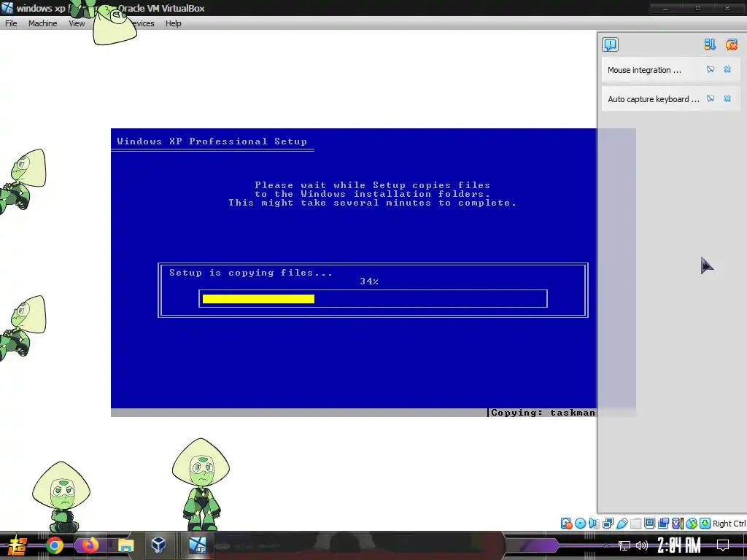Viewport: 747px width, 560px height.
Task: Click the CPU virtualization V status icon
Action: click(x=678, y=524)
